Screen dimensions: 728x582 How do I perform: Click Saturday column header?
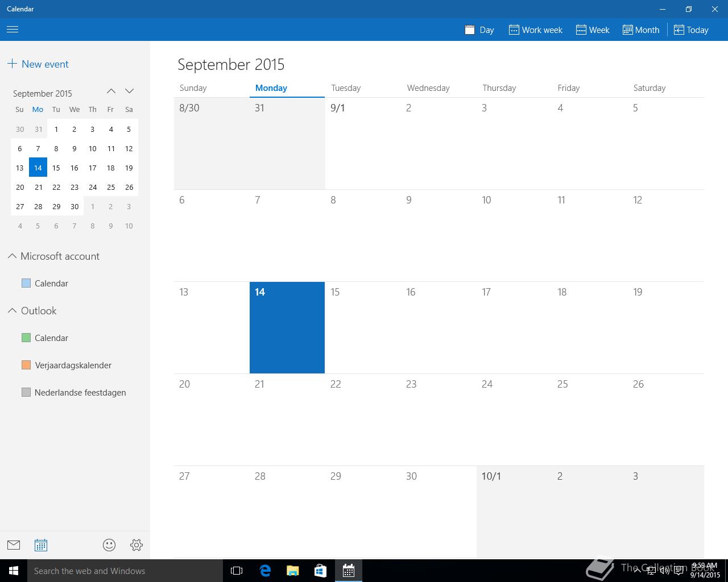pyautogui.click(x=650, y=88)
